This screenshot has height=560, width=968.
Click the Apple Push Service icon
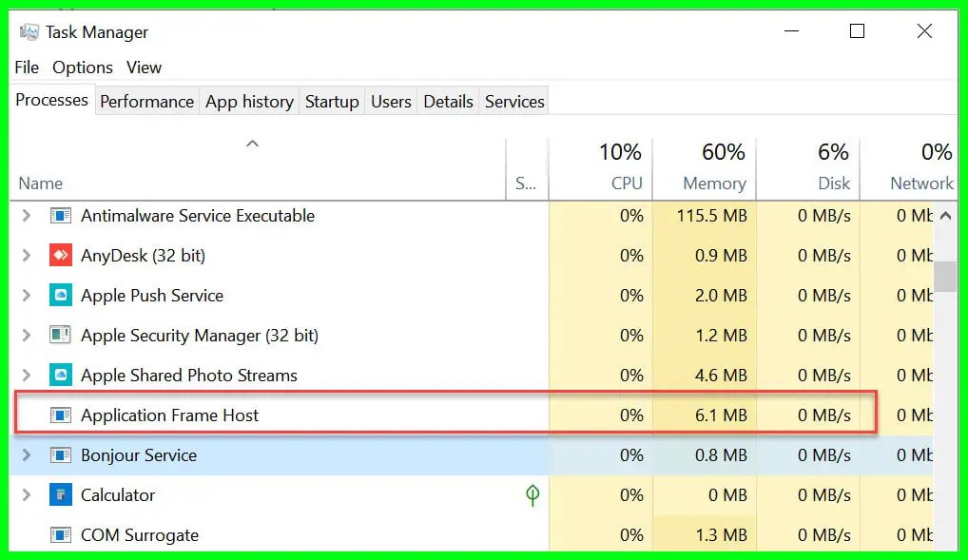[x=62, y=295]
